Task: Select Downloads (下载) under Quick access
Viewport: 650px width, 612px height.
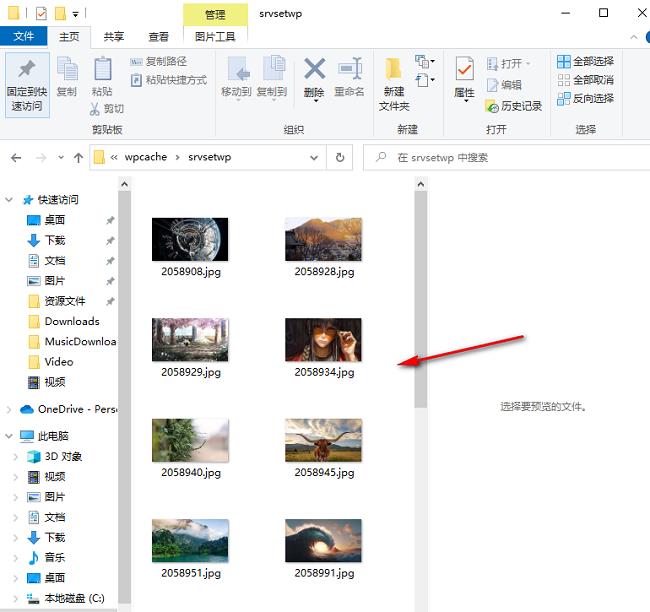Action: pyautogui.click(x=55, y=240)
